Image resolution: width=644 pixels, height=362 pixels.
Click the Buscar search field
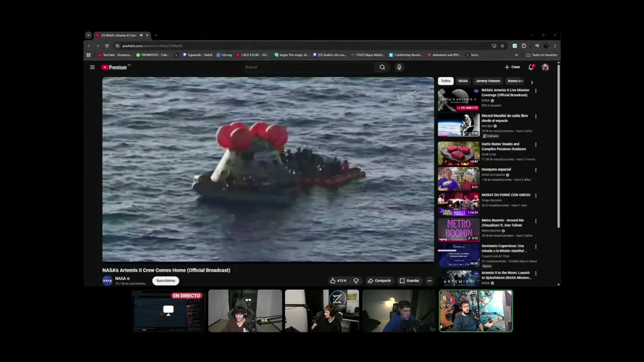click(x=308, y=67)
